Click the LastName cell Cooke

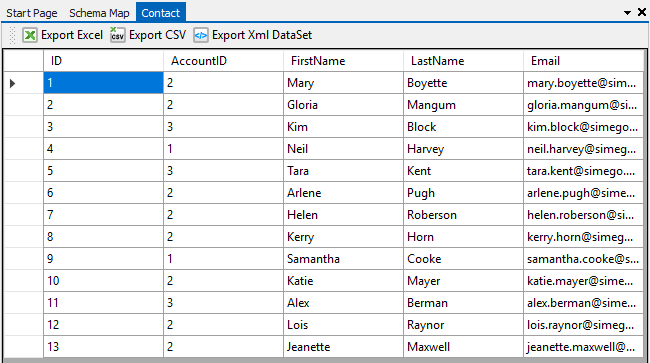[x=463, y=259]
